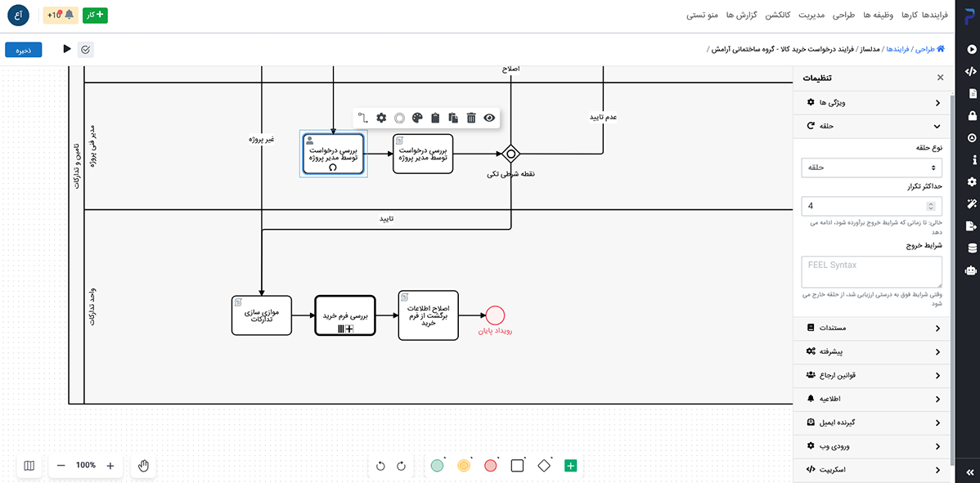Click the robot icon in right sidebar
980x483 pixels.
click(971, 271)
